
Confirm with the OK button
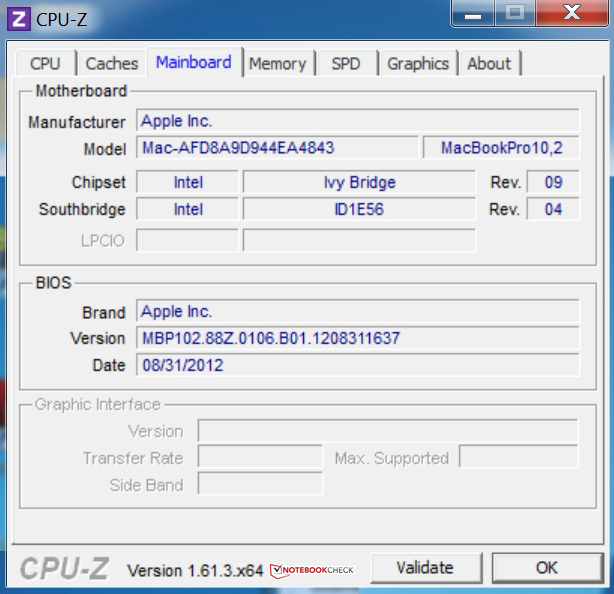coord(547,568)
